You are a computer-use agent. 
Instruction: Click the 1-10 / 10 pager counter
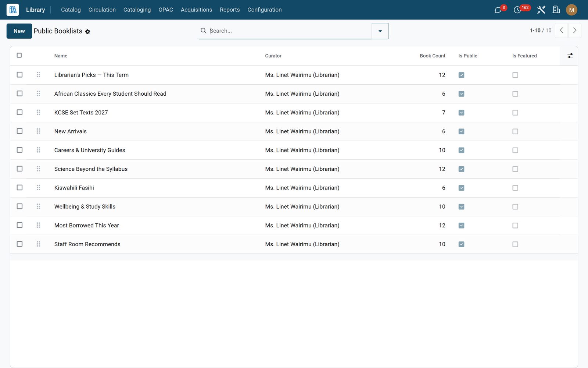(540, 31)
